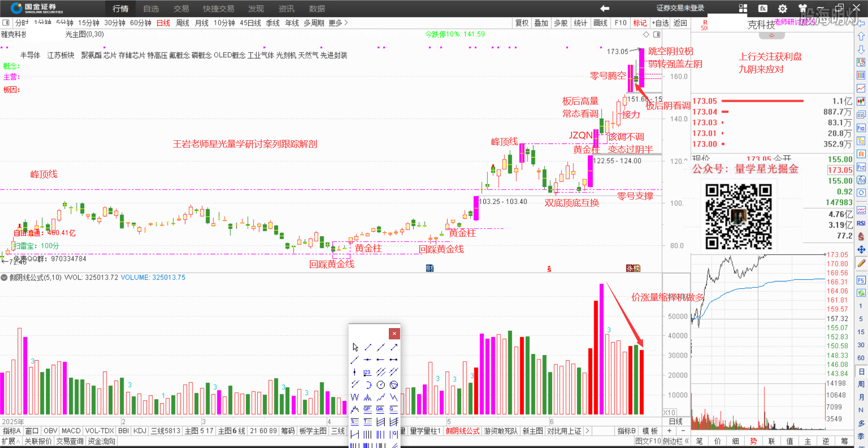Open 模板 template selector
The width and height of the screenshot is (868, 448).
click(650, 431)
